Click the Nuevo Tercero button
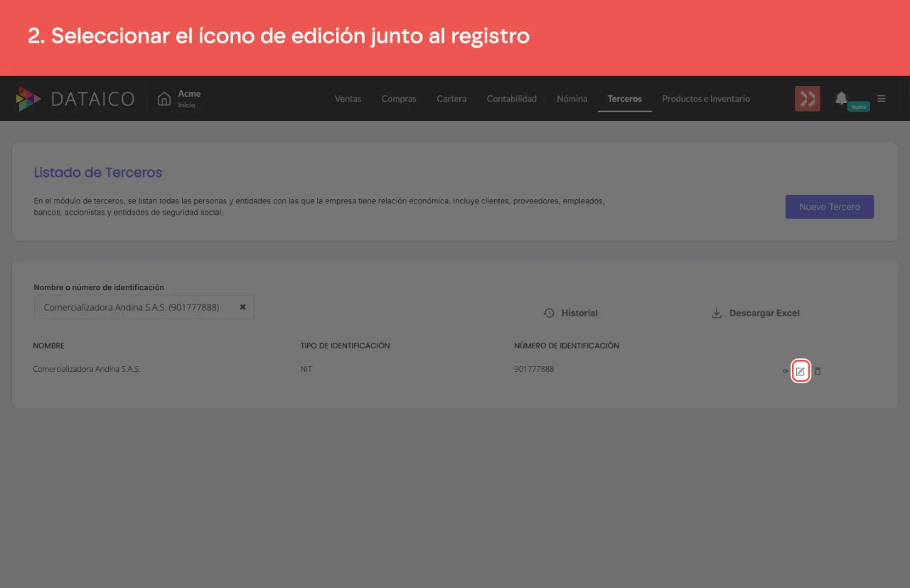Screen dimensions: 910x588 click(x=830, y=207)
